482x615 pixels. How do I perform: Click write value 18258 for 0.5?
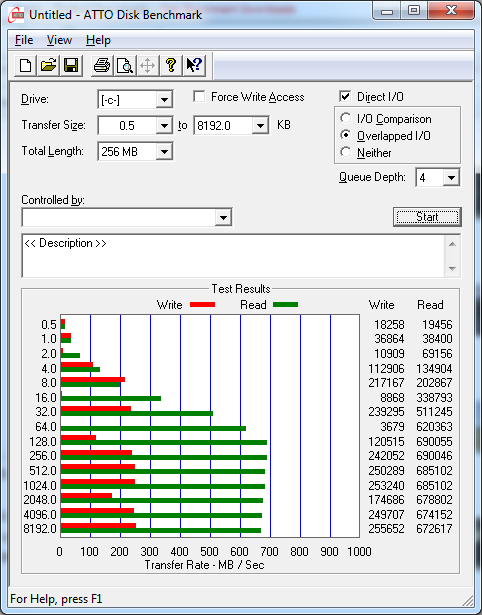pos(389,325)
